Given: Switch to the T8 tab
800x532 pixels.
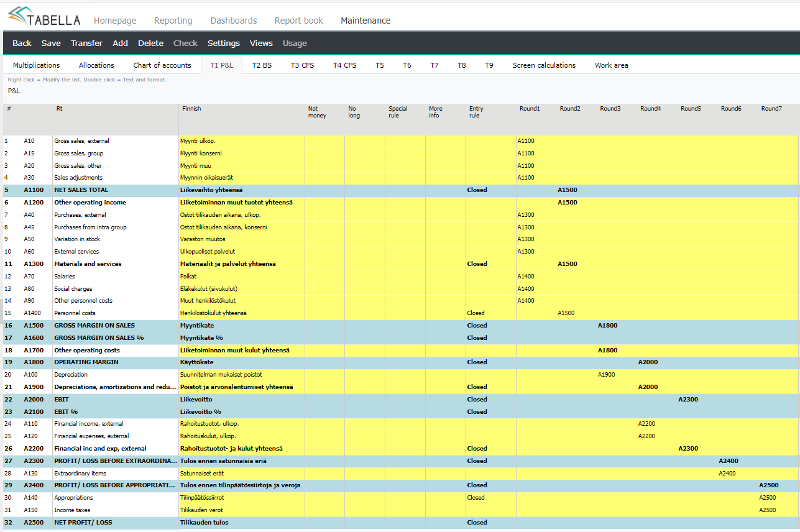Looking at the screenshot, I should point(462,65).
